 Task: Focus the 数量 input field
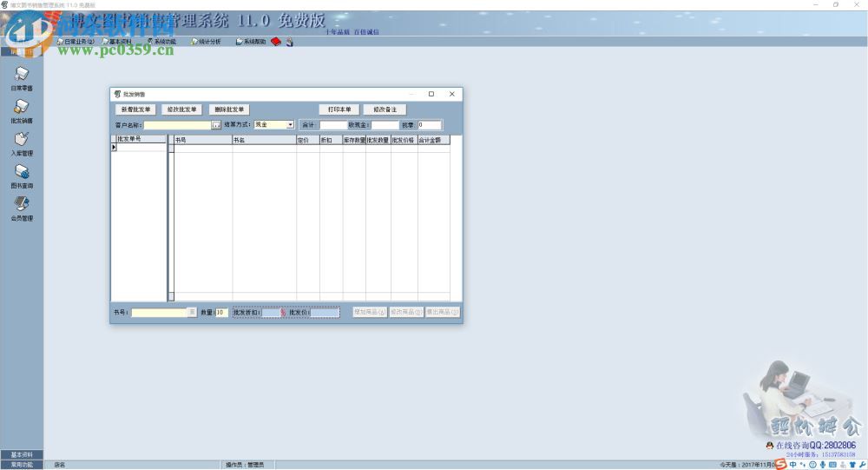tap(221, 313)
